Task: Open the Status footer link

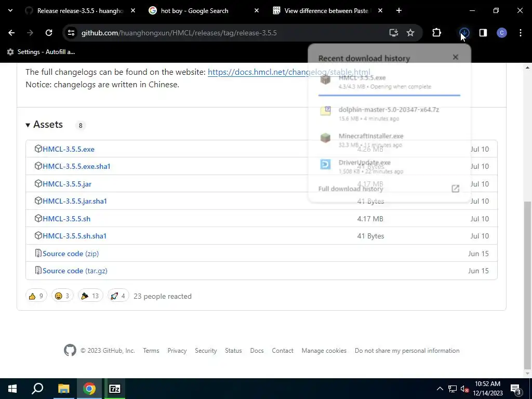Action: (233, 351)
